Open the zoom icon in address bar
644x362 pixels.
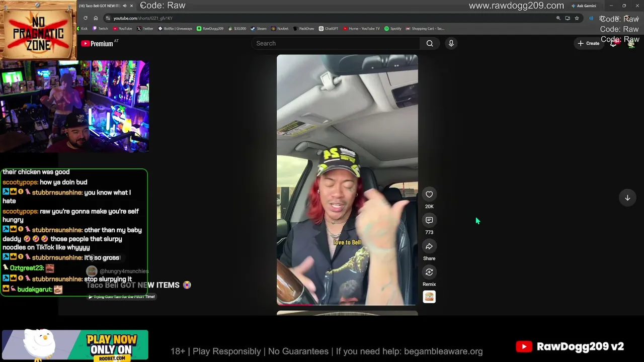[558, 18]
